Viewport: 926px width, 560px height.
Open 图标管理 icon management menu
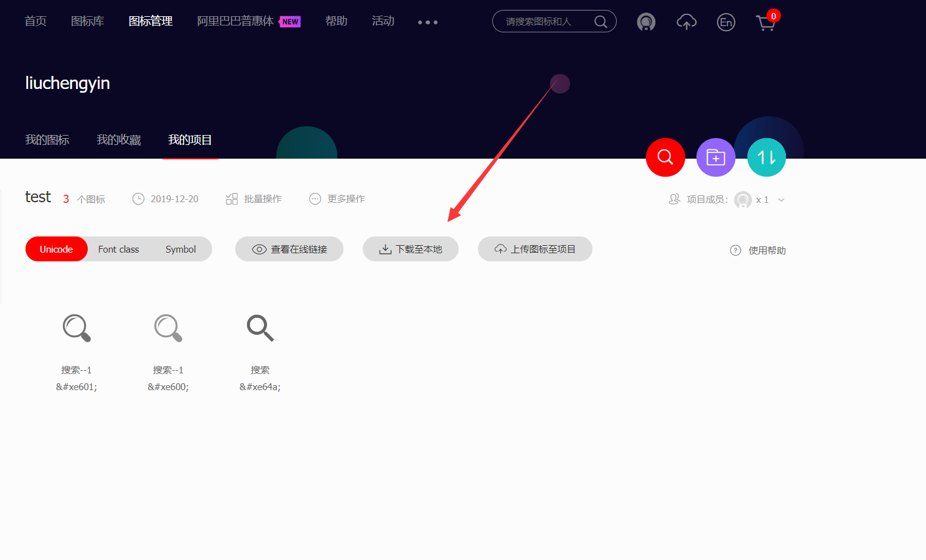pyautogui.click(x=151, y=21)
